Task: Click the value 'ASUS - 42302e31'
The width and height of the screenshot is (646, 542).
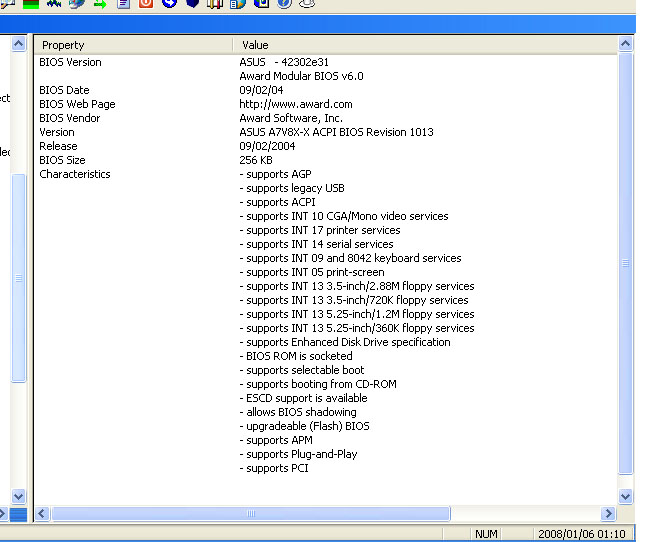Action: click(284, 62)
